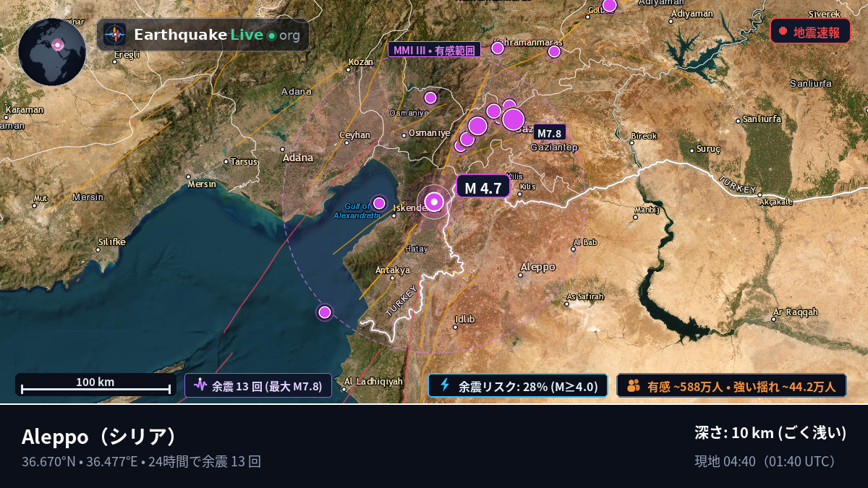
Task: Click the Gaziantep city label
Action: tap(554, 147)
